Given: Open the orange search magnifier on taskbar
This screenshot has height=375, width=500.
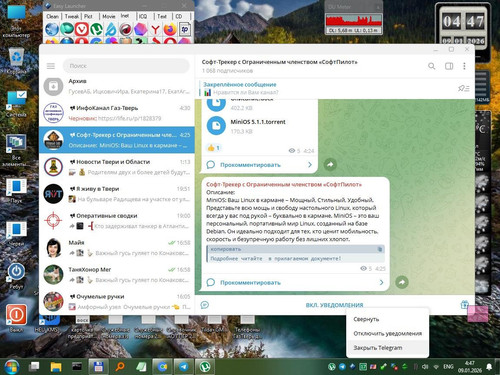Looking at the screenshot, I should (x=120, y=367).
